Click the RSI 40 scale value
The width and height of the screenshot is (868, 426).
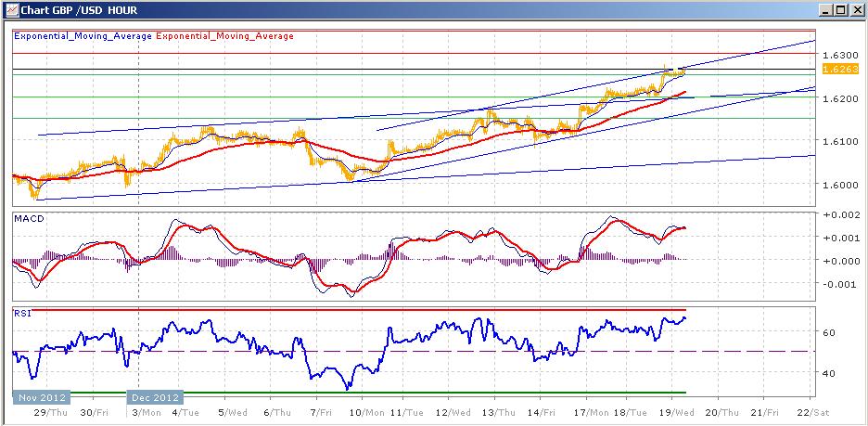(830, 373)
